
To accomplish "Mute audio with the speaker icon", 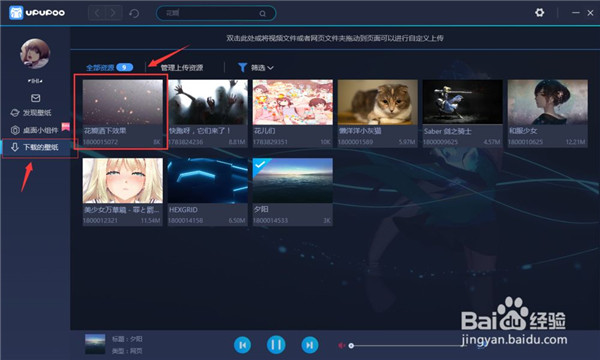I will tap(341, 345).
